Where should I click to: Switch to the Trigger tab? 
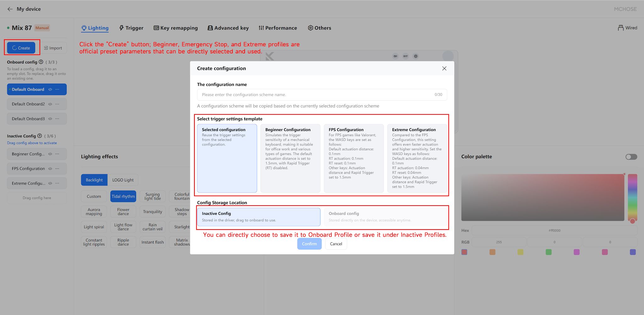coord(131,28)
